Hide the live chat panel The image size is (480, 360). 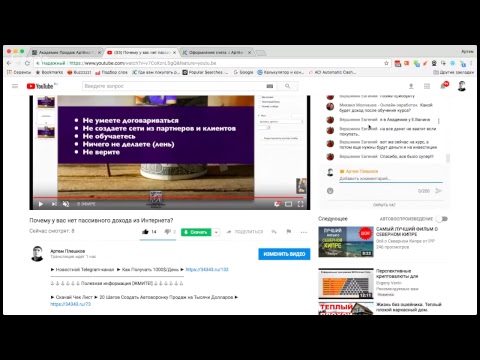(384, 205)
